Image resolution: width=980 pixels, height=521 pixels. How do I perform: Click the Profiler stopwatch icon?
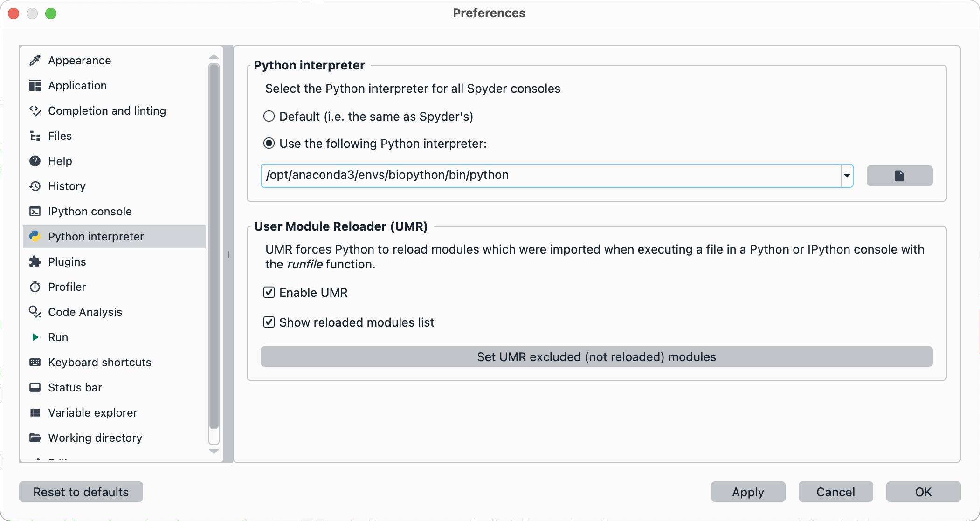point(35,287)
